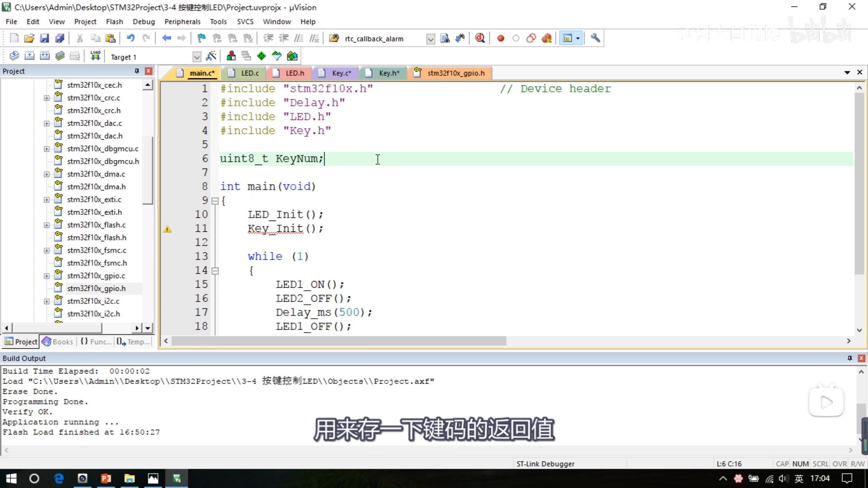Switch to the Key.c editor tab
Image resolution: width=868 pixels, height=488 pixels.
point(341,73)
